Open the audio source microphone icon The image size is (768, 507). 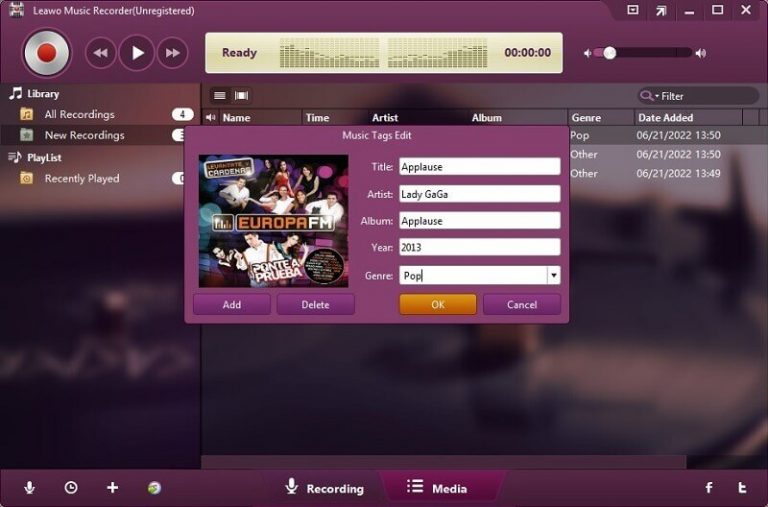(x=29, y=487)
